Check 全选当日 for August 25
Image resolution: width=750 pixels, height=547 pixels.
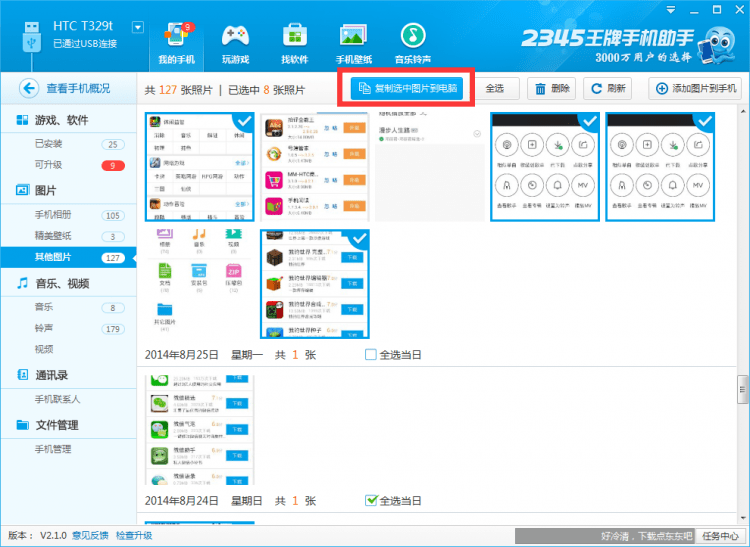[372, 355]
